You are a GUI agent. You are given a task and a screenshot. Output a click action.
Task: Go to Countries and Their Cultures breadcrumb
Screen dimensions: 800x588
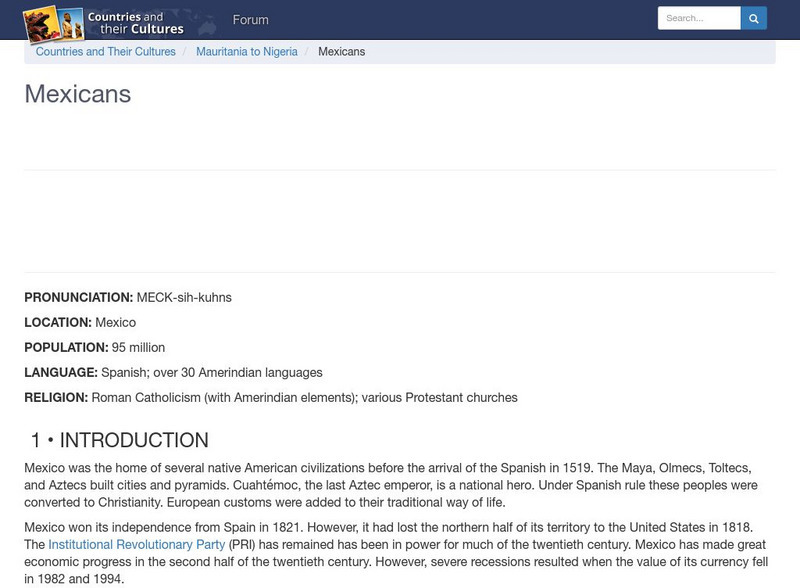(x=106, y=52)
